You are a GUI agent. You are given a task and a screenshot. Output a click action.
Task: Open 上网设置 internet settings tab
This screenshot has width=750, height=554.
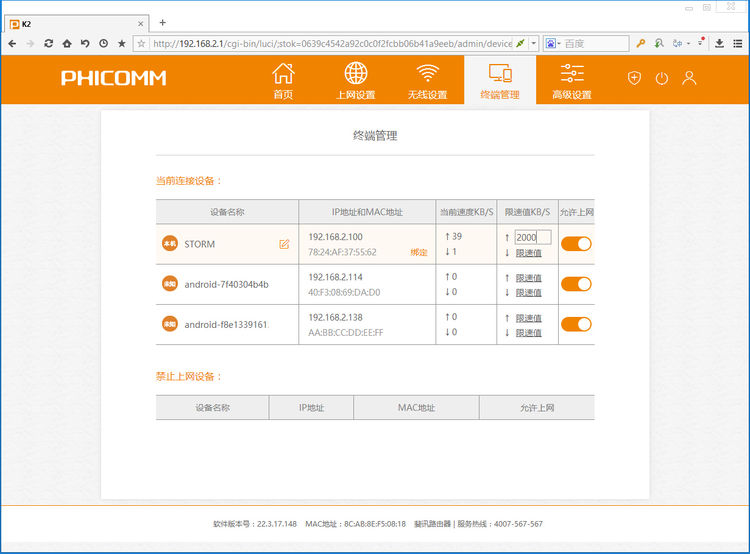355,81
